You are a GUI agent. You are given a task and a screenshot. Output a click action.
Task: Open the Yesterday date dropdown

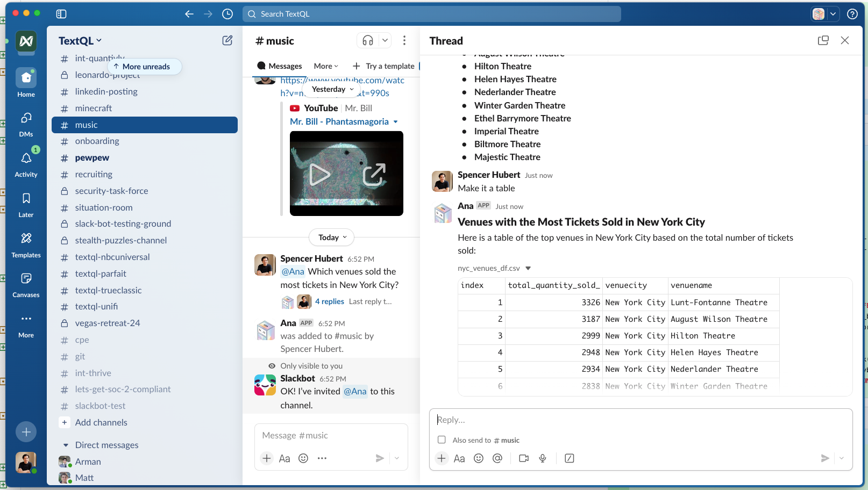click(333, 89)
